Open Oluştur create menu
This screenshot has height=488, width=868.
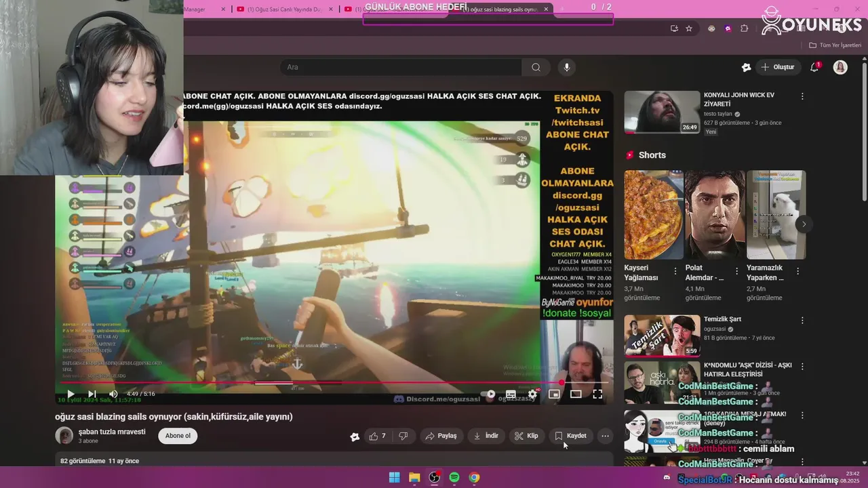[778, 67]
